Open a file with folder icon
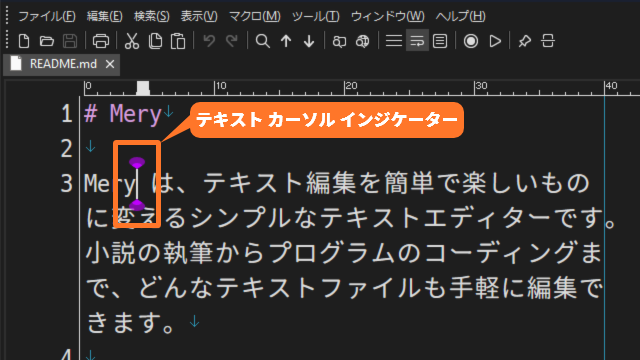 click(x=47, y=41)
